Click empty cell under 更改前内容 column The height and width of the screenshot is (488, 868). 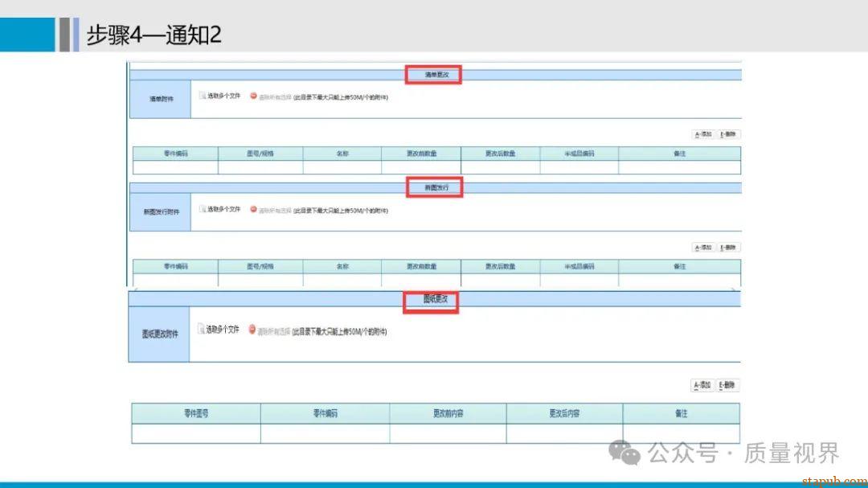(x=448, y=433)
